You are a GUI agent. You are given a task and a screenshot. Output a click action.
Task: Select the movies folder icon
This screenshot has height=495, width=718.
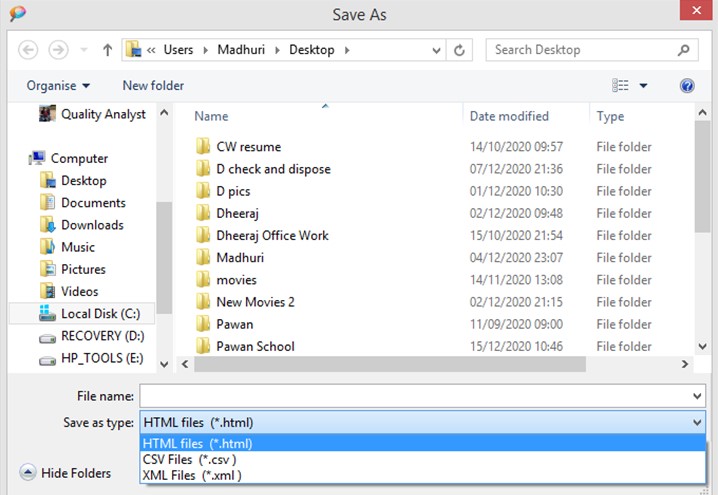203,280
